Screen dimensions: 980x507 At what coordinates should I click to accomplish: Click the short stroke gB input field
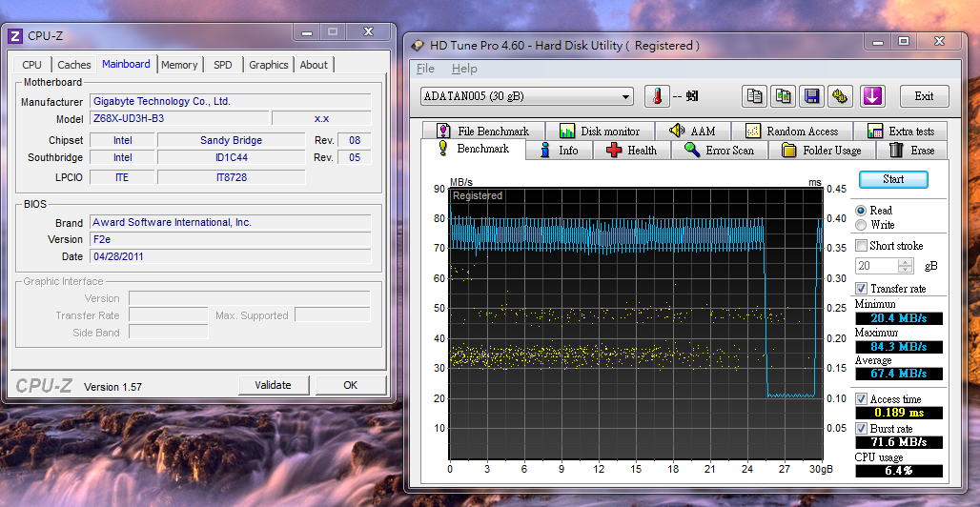click(876, 266)
